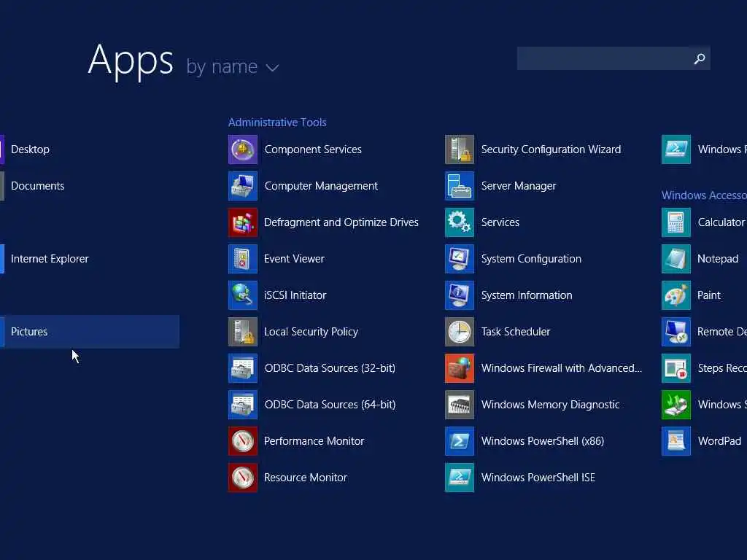The image size is (747, 560).
Task: Open the Services gears icon
Action: coord(460,222)
